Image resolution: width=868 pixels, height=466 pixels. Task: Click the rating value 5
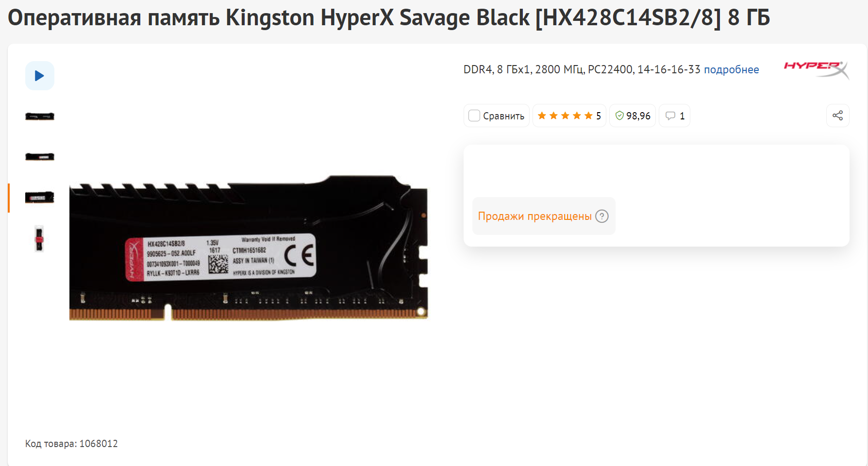[599, 116]
